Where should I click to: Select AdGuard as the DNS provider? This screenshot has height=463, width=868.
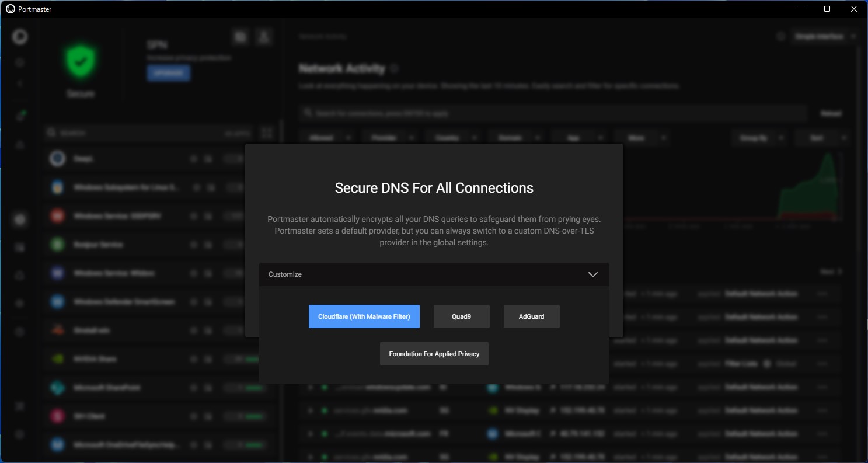click(531, 316)
